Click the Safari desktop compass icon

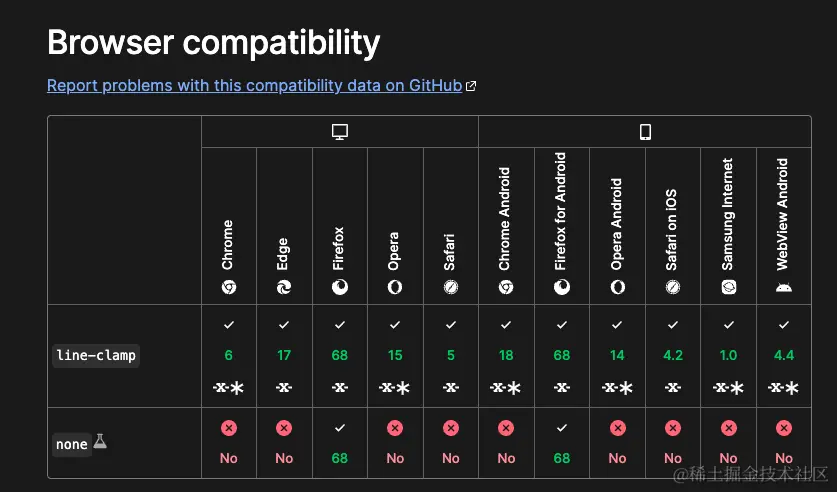451,287
